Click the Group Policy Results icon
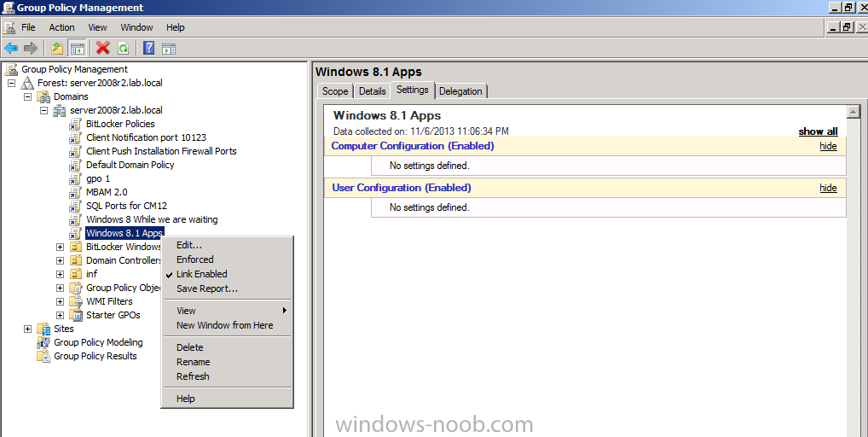 click(x=43, y=356)
